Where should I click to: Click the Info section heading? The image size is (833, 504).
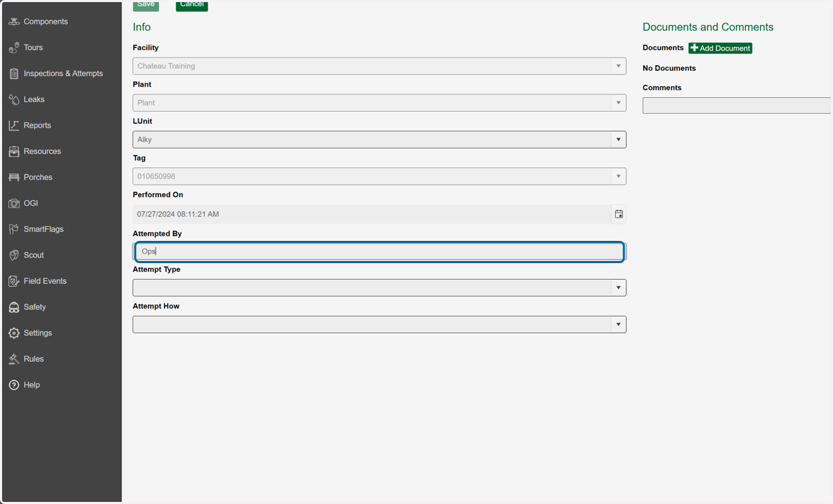pyautogui.click(x=142, y=27)
